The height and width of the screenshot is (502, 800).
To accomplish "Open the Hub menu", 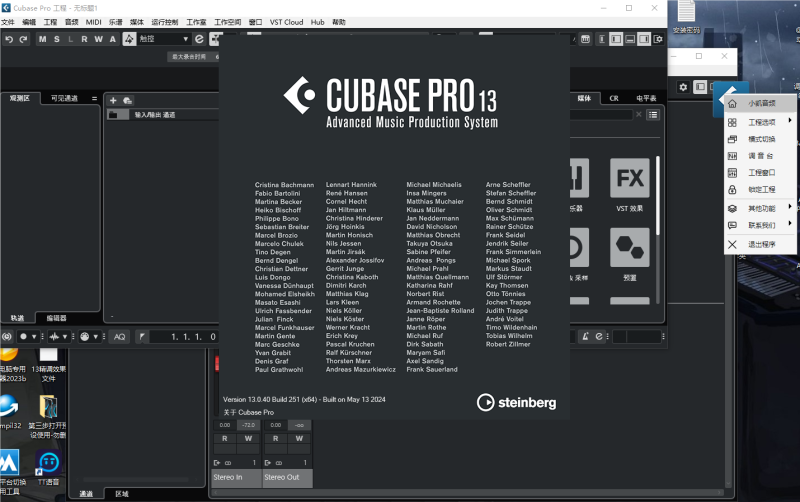I will click(317, 22).
